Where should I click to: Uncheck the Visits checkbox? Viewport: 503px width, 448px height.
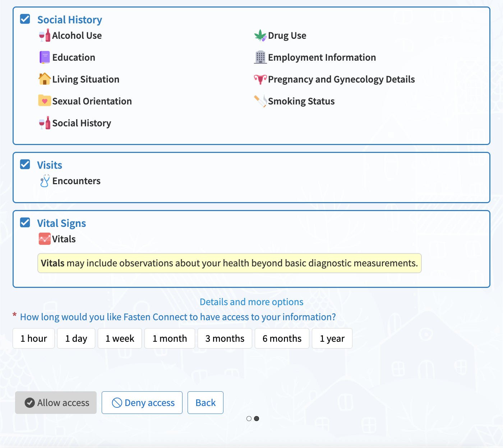[x=25, y=164]
